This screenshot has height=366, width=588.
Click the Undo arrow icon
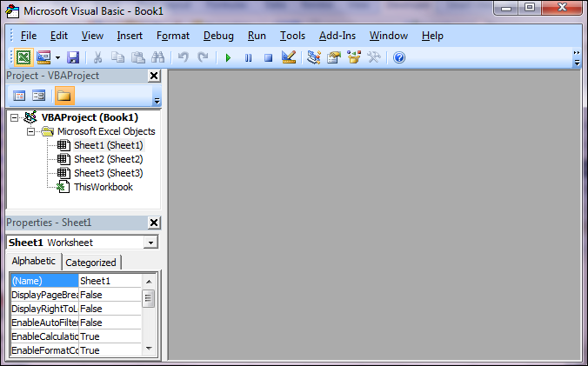point(183,57)
